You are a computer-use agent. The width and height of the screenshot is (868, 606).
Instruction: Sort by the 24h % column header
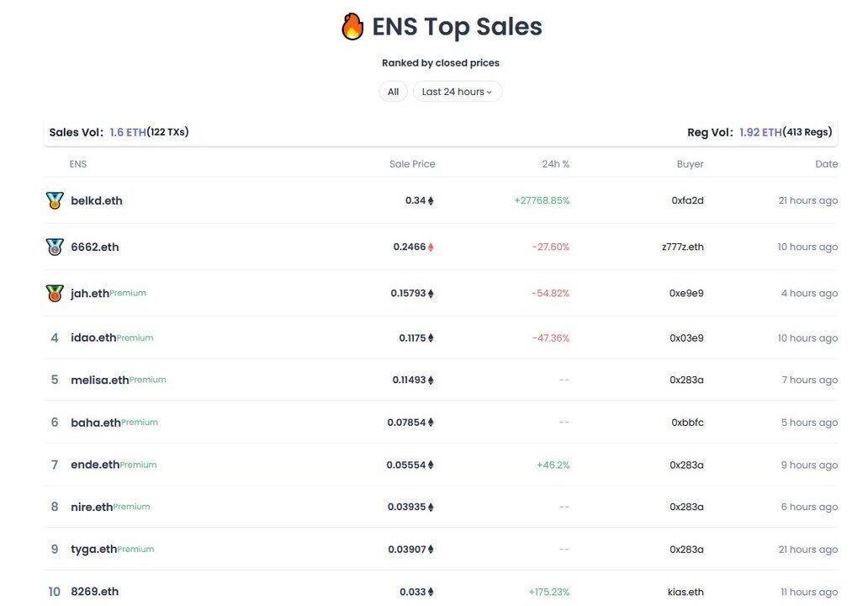point(555,164)
